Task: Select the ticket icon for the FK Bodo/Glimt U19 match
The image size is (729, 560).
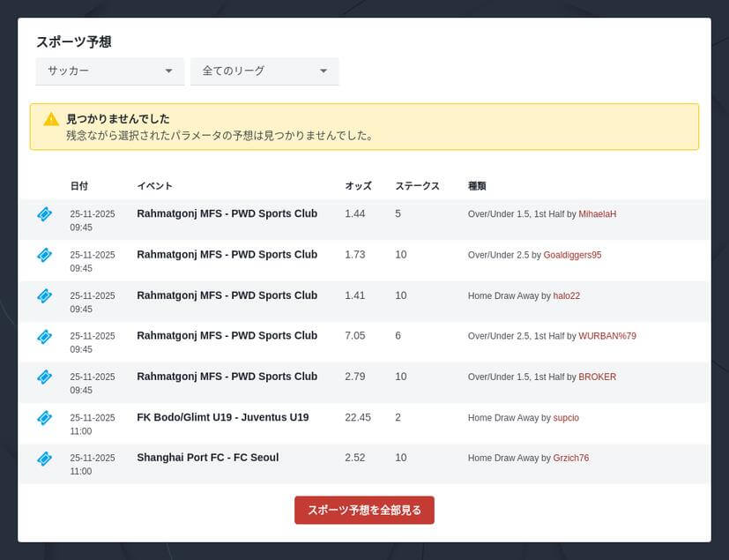Action: (x=44, y=417)
